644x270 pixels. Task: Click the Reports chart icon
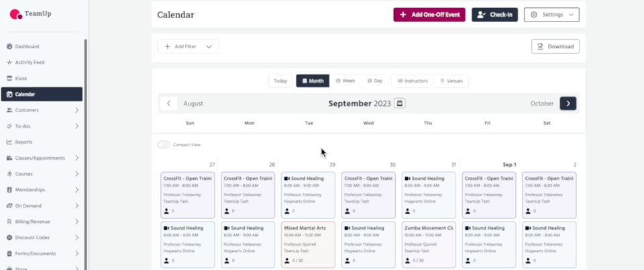[x=9, y=142]
